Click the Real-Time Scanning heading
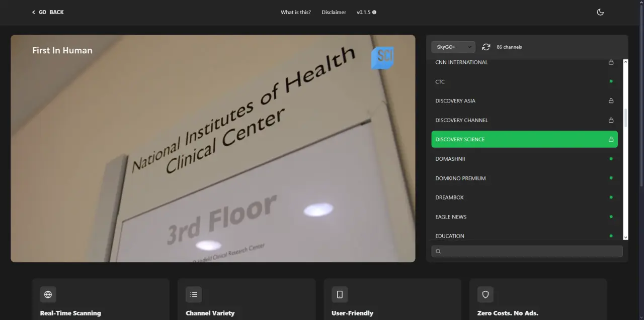 click(70, 313)
